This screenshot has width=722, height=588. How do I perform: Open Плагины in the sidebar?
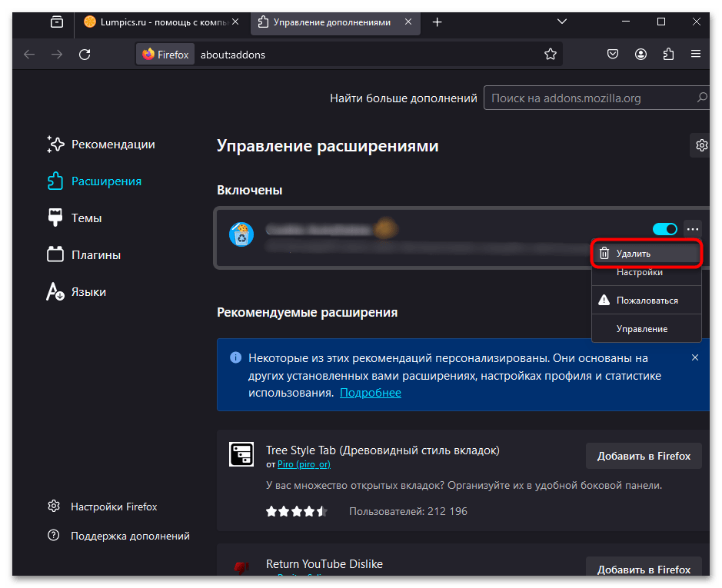84,254
